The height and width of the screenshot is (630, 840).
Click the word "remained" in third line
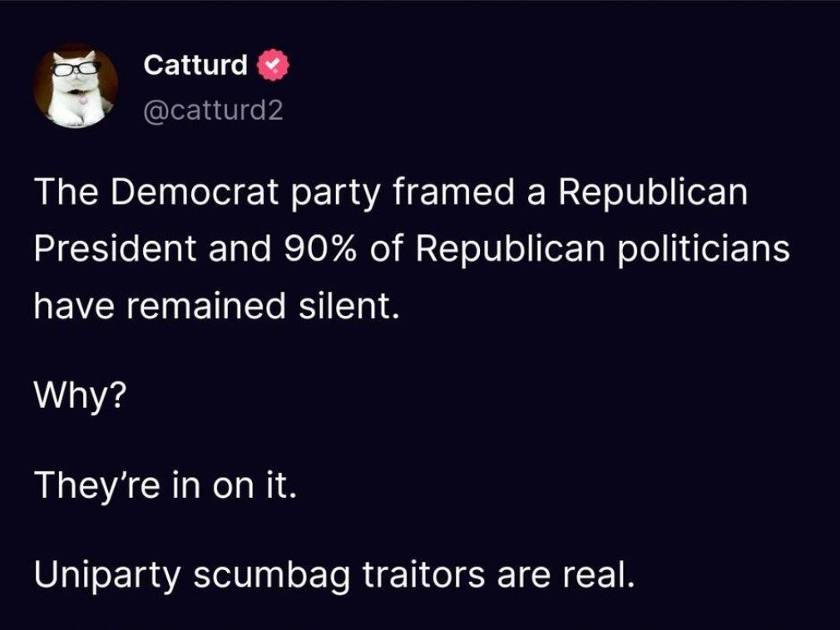pyautogui.click(x=205, y=306)
